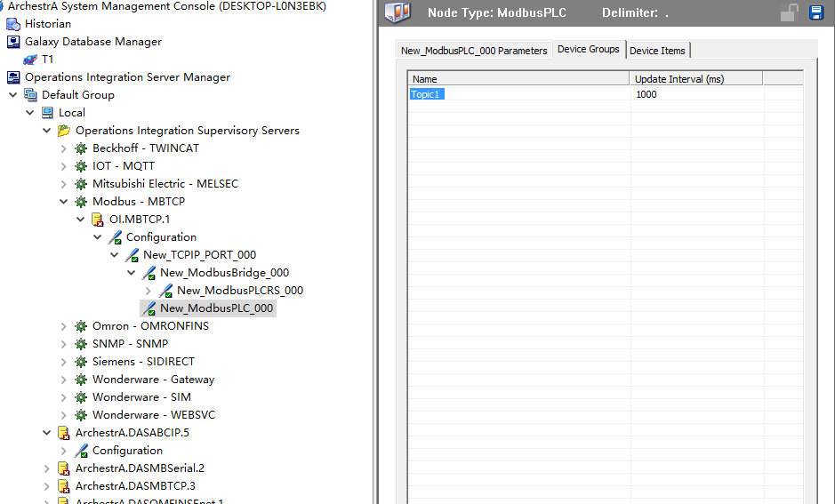Click the gear icon beside Siemens - SIDIRECT
The image size is (835, 504).
click(81, 362)
